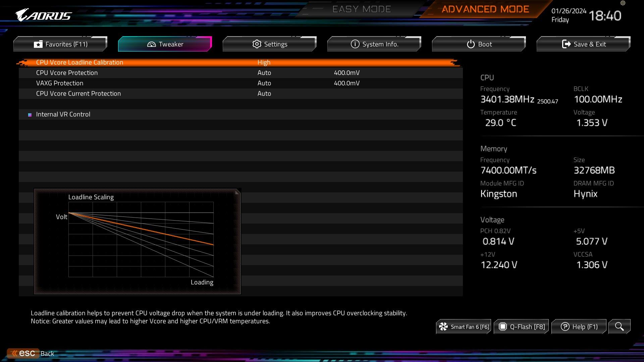Open the System Info. tab
The image size is (644, 362).
(374, 44)
